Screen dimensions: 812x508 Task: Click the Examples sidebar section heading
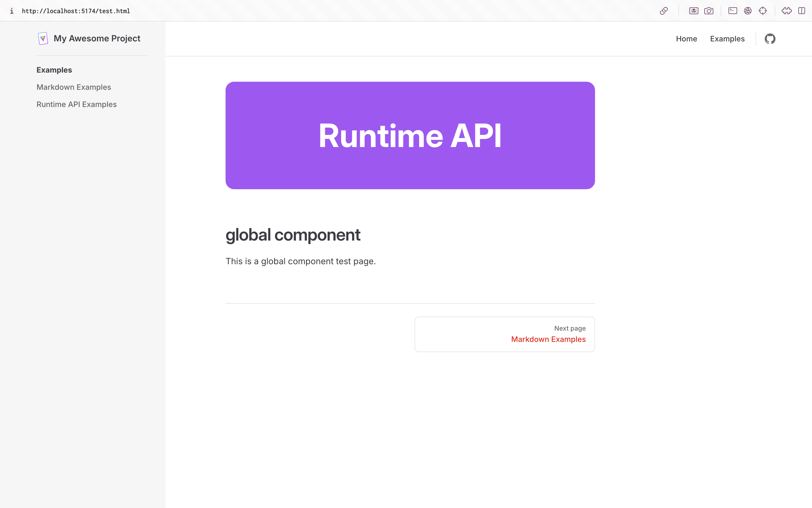point(54,70)
